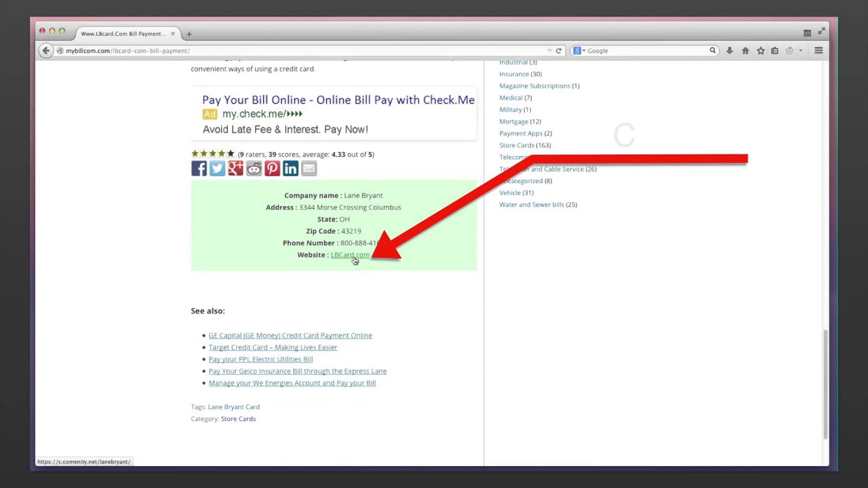Click the "Zip Code : 43219" text

(x=334, y=231)
